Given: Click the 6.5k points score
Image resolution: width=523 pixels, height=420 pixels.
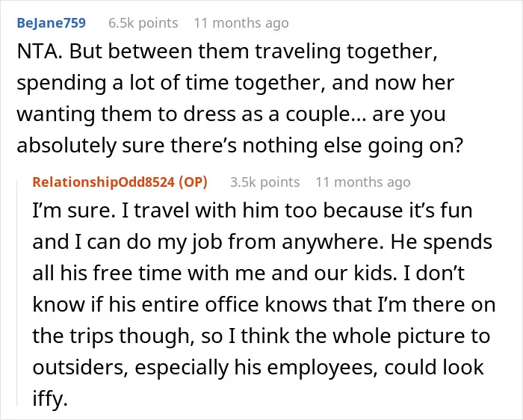Looking at the screenshot, I should [143, 23].
